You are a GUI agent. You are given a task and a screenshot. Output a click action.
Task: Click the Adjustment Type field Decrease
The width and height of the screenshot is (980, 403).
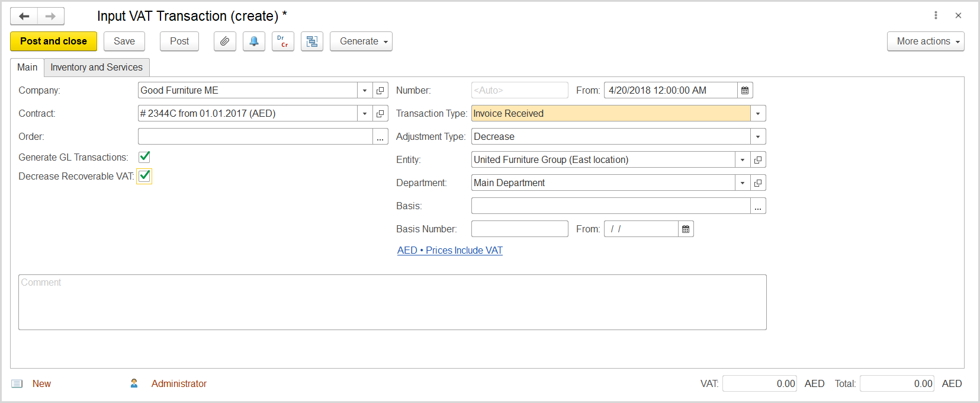tap(611, 136)
